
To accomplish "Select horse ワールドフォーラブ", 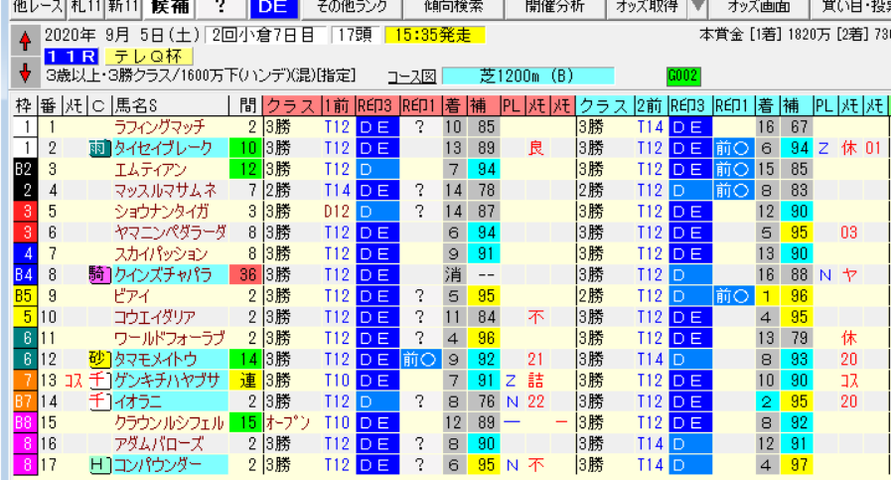I will coord(169,339).
